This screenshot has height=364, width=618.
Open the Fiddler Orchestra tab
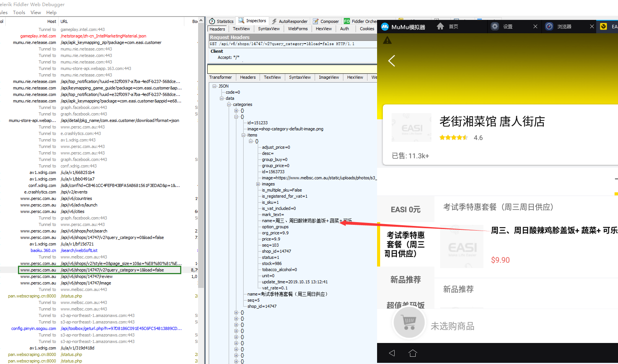click(361, 21)
